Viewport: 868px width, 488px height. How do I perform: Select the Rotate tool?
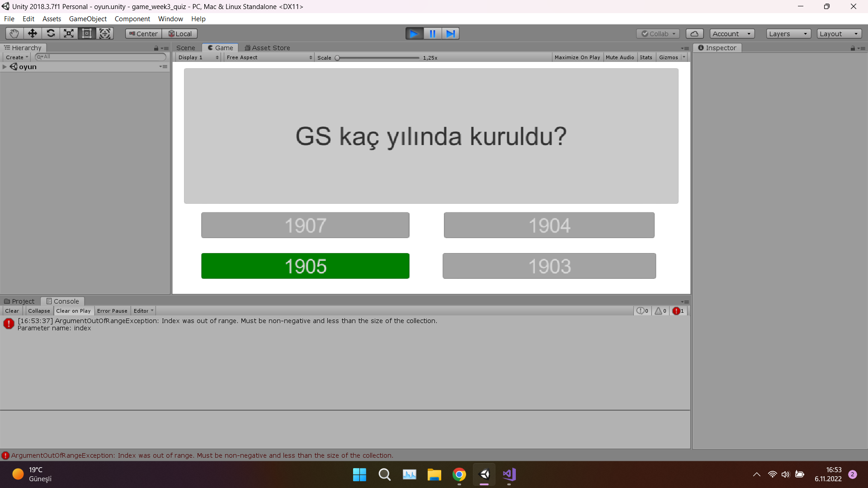click(51, 33)
